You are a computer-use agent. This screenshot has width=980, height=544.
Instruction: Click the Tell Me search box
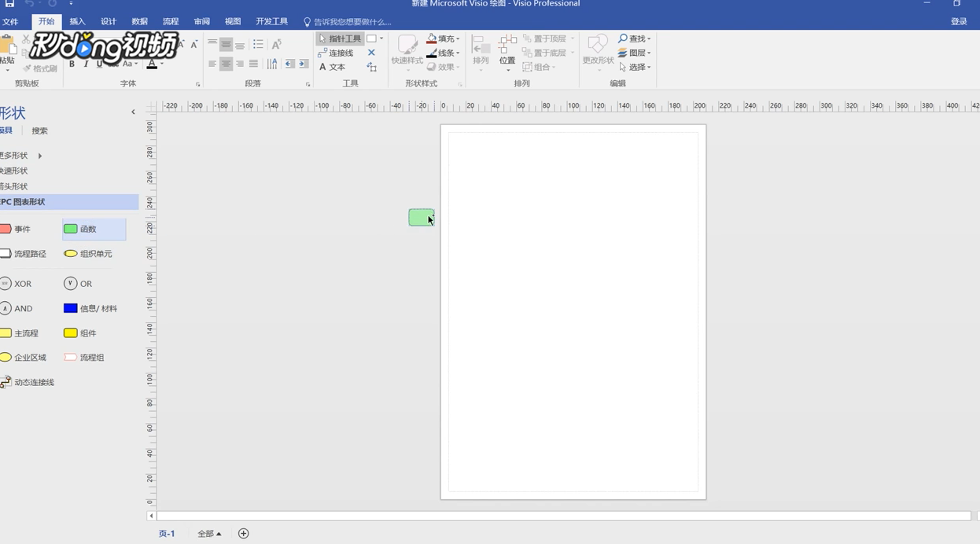click(348, 22)
